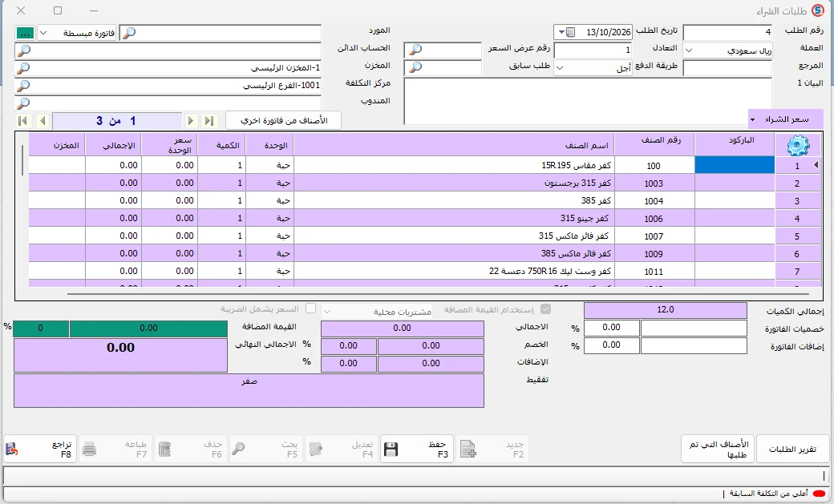Viewport: 834px width, 504px height.
Task: Click red 'higher than previous cost' indicator
Action: coord(819,494)
